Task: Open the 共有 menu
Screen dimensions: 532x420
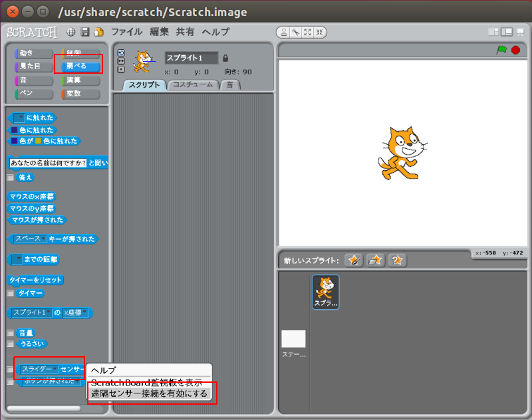Action: [x=185, y=32]
